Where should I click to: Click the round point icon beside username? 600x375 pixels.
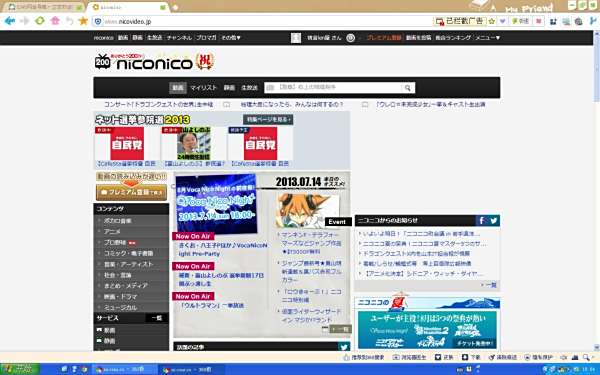click(351, 38)
